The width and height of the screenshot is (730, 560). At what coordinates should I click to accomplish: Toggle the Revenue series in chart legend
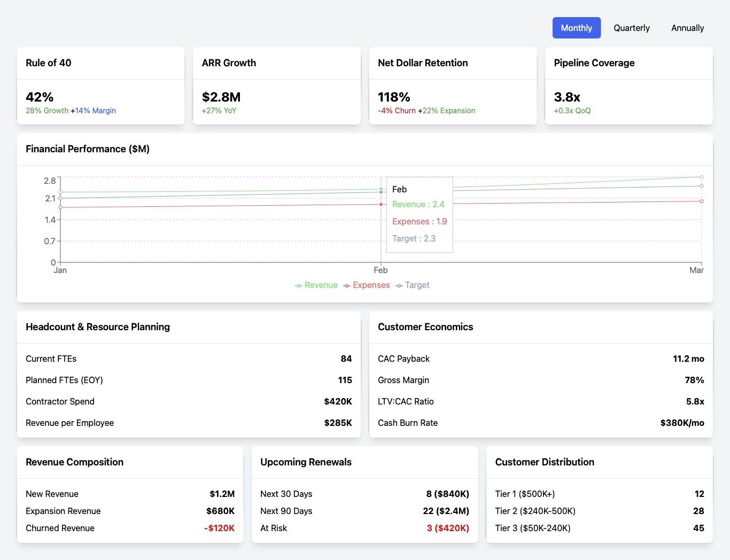pyautogui.click(x=316, y=285)
